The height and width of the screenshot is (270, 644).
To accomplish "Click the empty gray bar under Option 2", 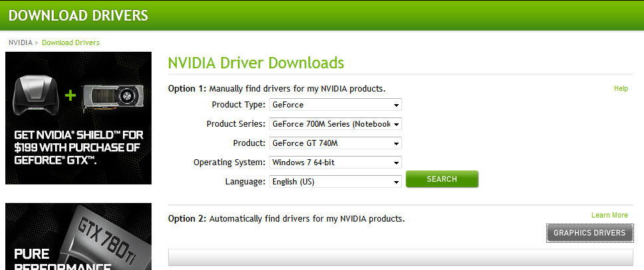I will click(400, 258).
